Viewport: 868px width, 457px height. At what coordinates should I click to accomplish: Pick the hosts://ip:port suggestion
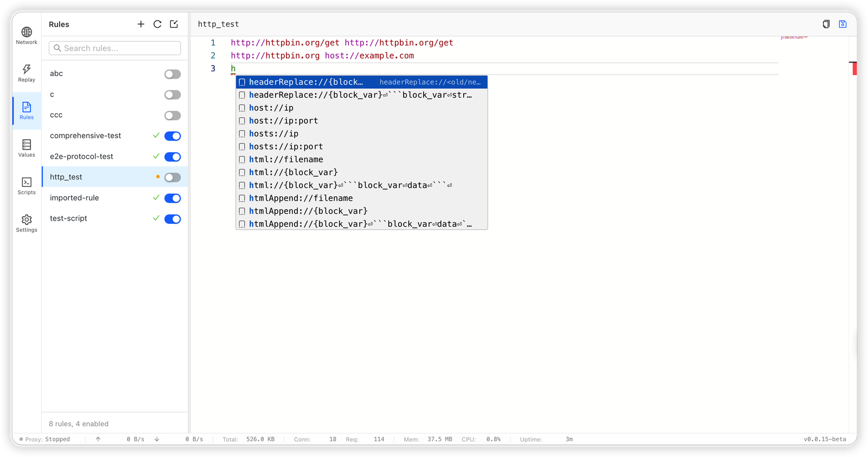362,147
